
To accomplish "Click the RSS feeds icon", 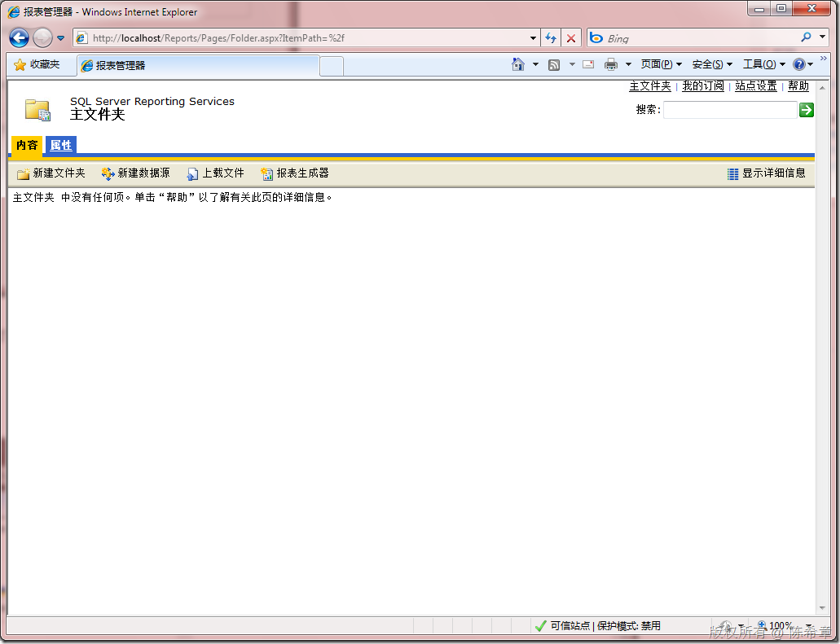I will (554, 65).
